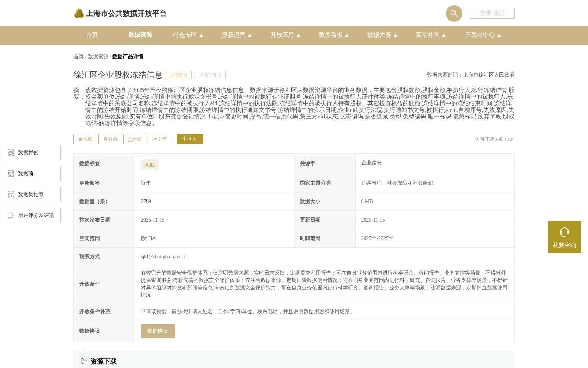The height and width of the screenshot is (368, 588).
Task: Click the 上海市公共数据开放平台 title
Action: coord(126,14)
